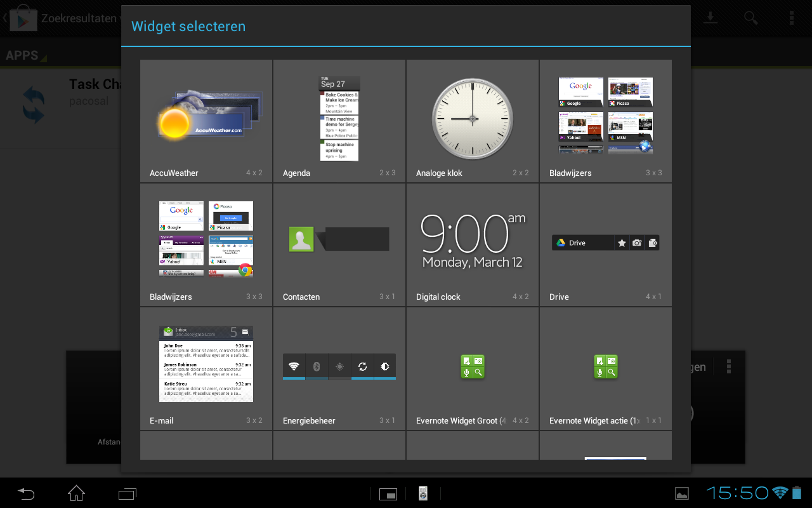Tap the speaker app icon in navigation bar

click(x=423, y=493)
